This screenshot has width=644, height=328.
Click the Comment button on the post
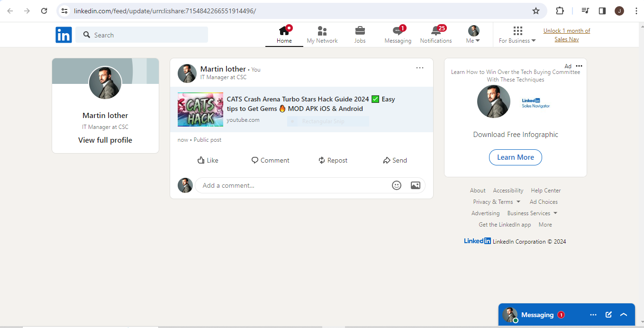(270, 160)
